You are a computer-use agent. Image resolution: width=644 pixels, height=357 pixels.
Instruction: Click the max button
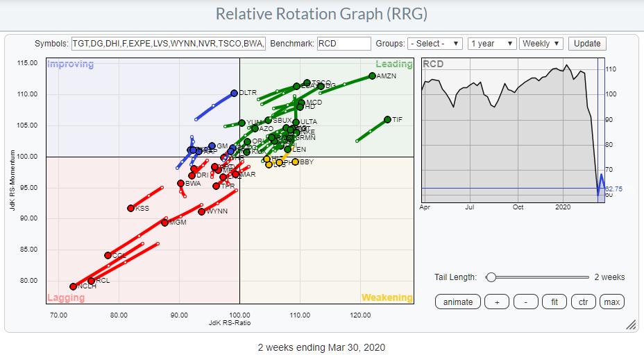(611, 302)
